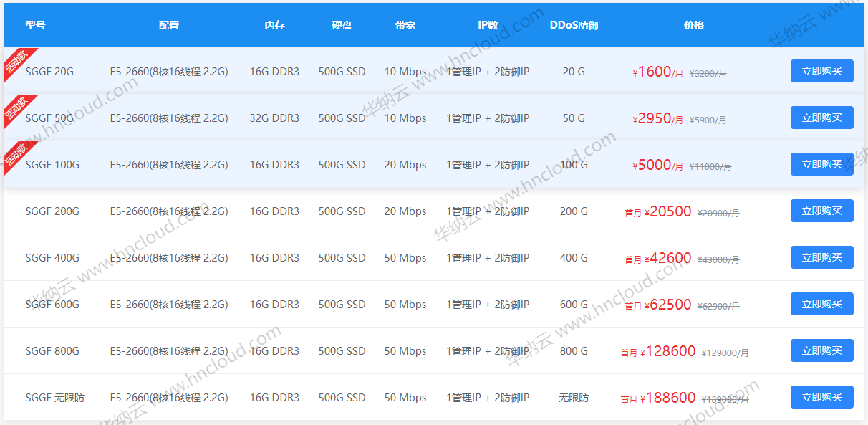
Task: Select the SGGF 50G model name
Action: click(49, 118)
